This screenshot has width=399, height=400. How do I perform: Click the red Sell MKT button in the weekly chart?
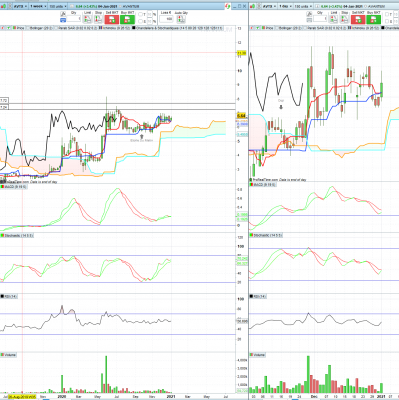tap(112, 19)
